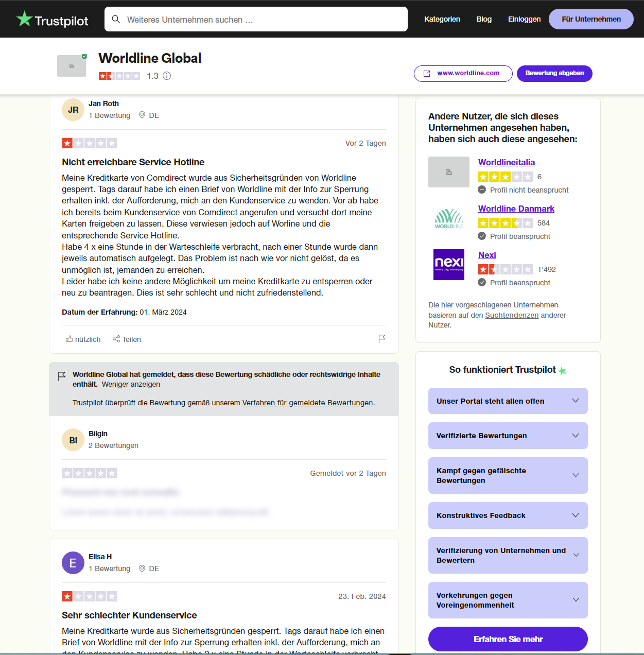Collapse notice via Weniger anzeigen
Image resolution: width=644 pixels, height=655 pixels.
(x=131, y=384)
